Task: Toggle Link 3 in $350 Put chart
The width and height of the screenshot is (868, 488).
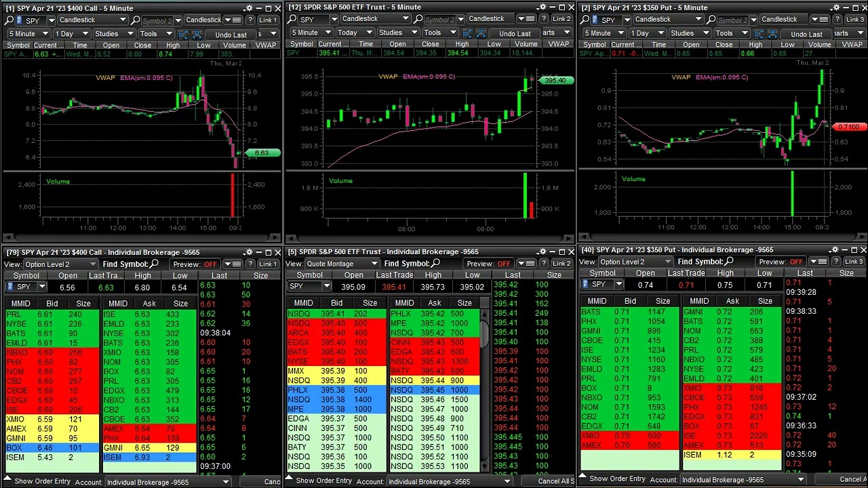Action: tap(854, 20)
